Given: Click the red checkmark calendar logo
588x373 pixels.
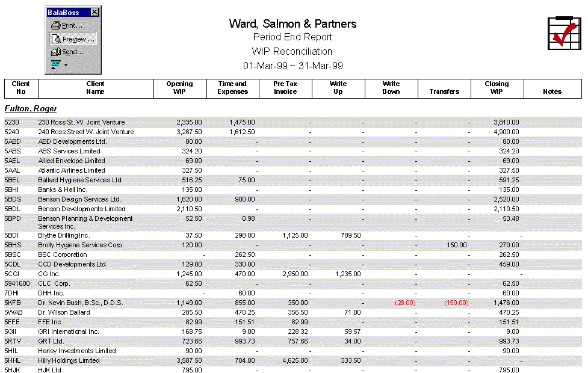Looking at the screenshot, I should pyautogui.click(x=562, y=34).
